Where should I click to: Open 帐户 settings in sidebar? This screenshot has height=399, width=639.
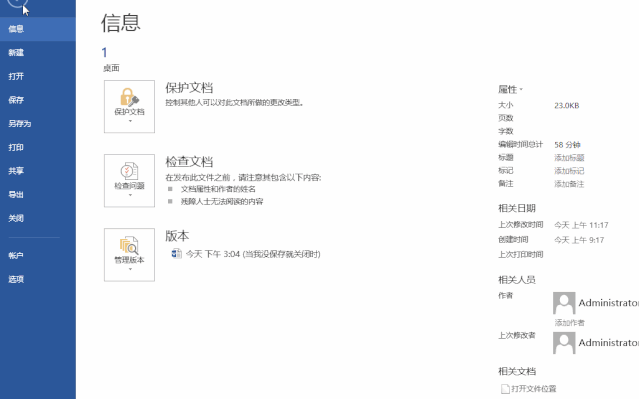click(37, 256)
